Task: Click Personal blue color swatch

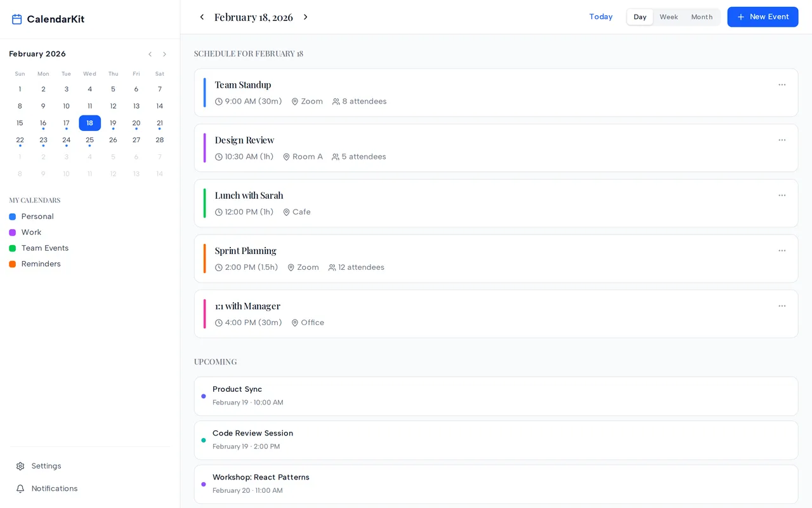Action: pyautogui.click(x=12, y=217)
